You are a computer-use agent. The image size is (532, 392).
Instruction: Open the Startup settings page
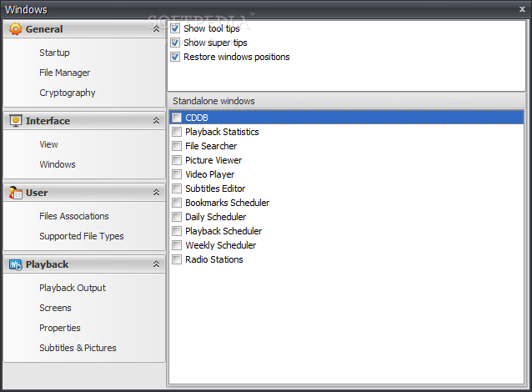(x=54, y=53)
